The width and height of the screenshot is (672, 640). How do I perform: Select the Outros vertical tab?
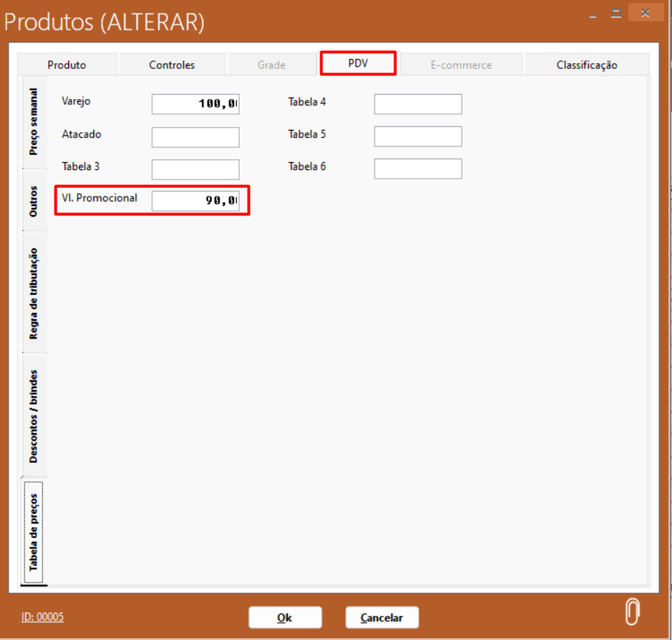(34, 201)
